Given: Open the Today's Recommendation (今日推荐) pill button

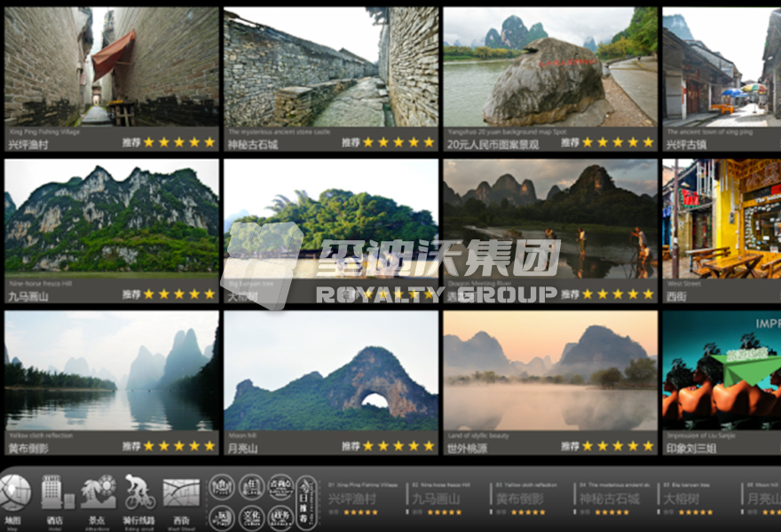Looking at the screenshot, I should pyautogui.click(x=306, y=502).
